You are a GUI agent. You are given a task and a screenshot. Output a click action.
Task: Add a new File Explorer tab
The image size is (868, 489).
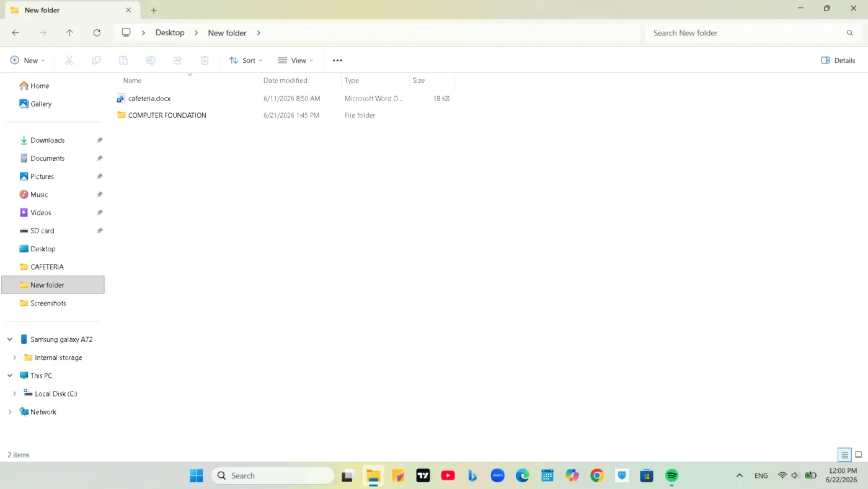[154, 10]
